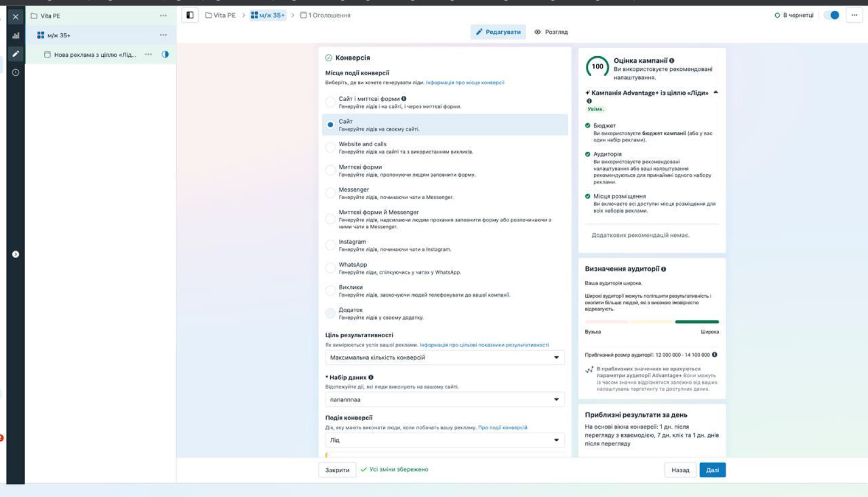868x497 pixels.
Task: Click the audience size Вузька-Широка gauge
Action: [651, 322]
